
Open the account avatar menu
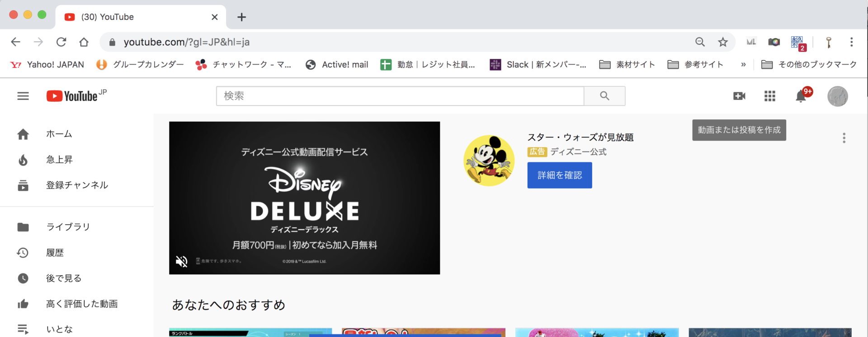(838, 96)
